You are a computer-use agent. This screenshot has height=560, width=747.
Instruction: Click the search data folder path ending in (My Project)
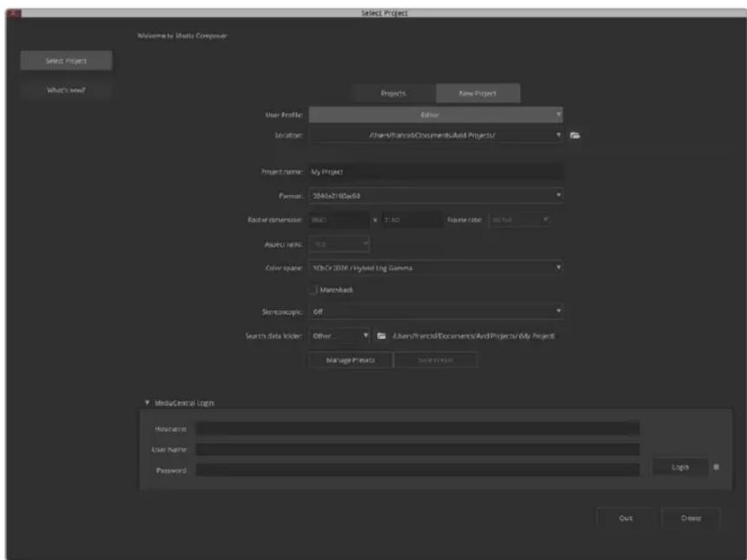pos(473,336)
